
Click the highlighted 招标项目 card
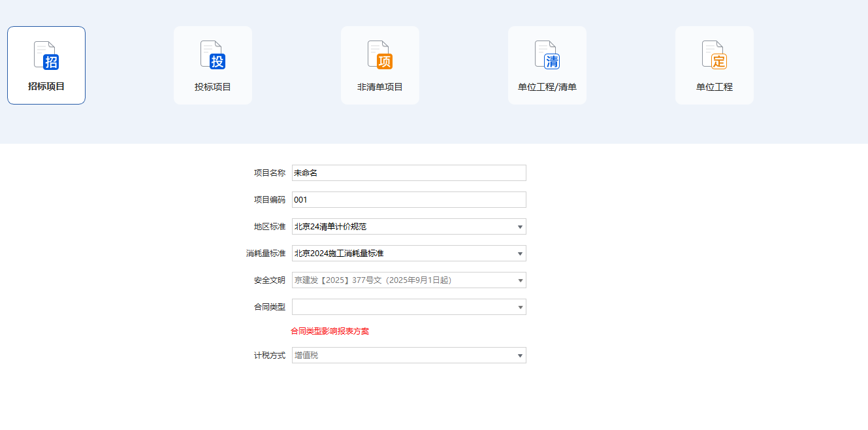click(x=45, y=65)
